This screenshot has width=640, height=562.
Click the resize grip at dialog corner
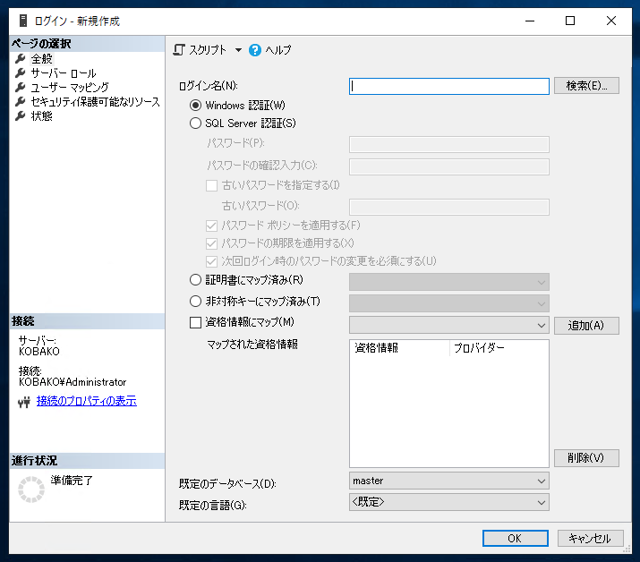click(627, 550)
